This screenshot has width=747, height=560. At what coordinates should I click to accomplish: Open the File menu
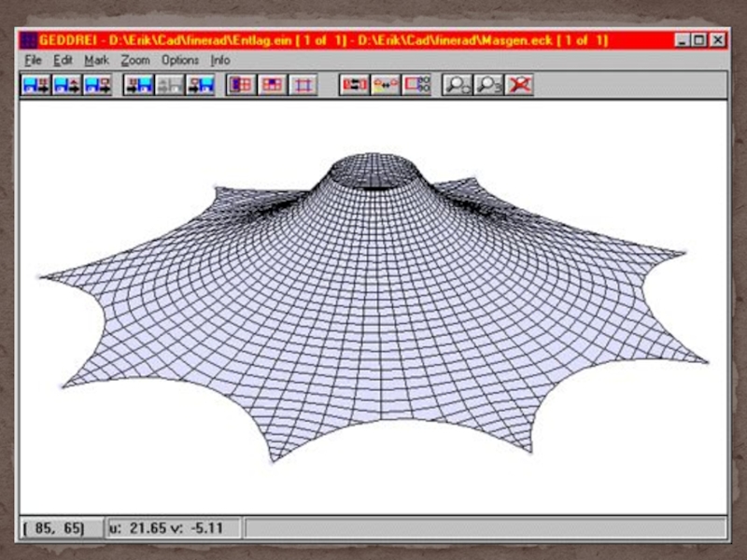tap(33, 61)
